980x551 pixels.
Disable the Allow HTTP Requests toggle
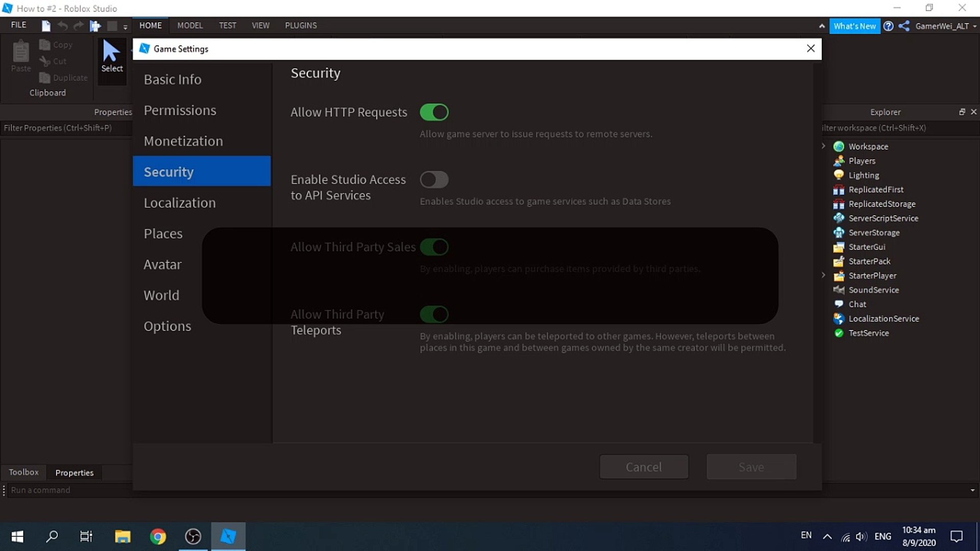(434, 112)
